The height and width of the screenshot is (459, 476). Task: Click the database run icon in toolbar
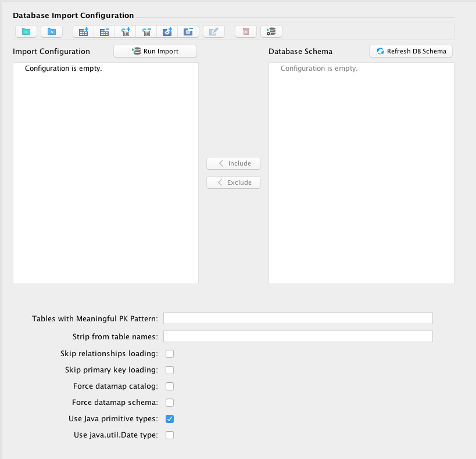271,31
